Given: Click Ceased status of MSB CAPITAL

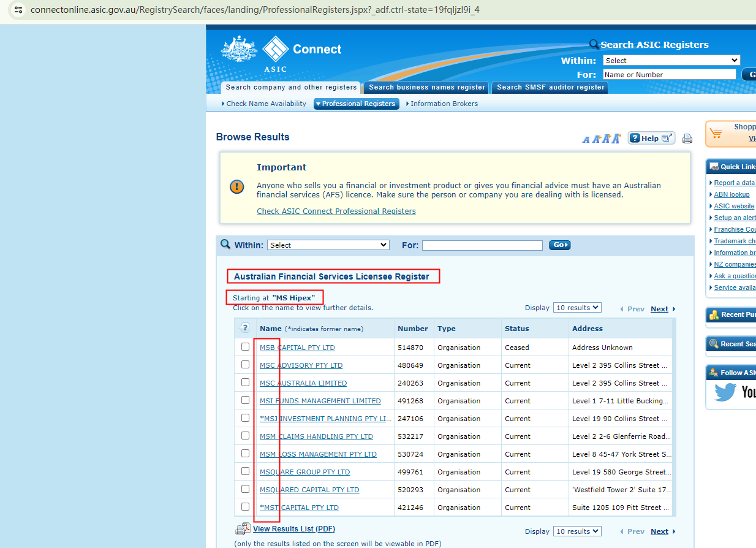Looking at the screenshot, I should tap(517, 348).
